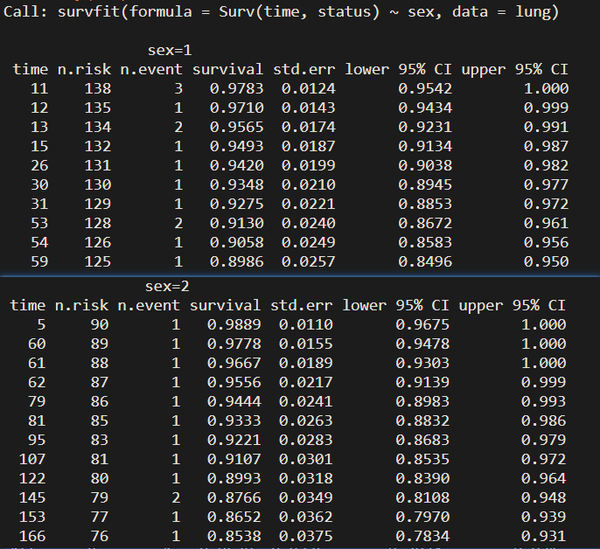Click n.risk value 90 in sex=2 table
The height and width of the screenshot is (549, 600).
[99, 324]
